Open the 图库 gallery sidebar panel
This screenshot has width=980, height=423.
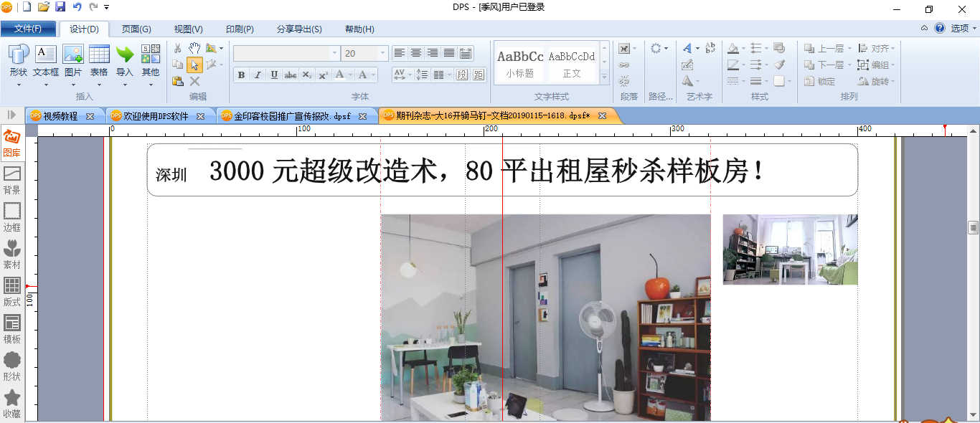tap(11, 143)
